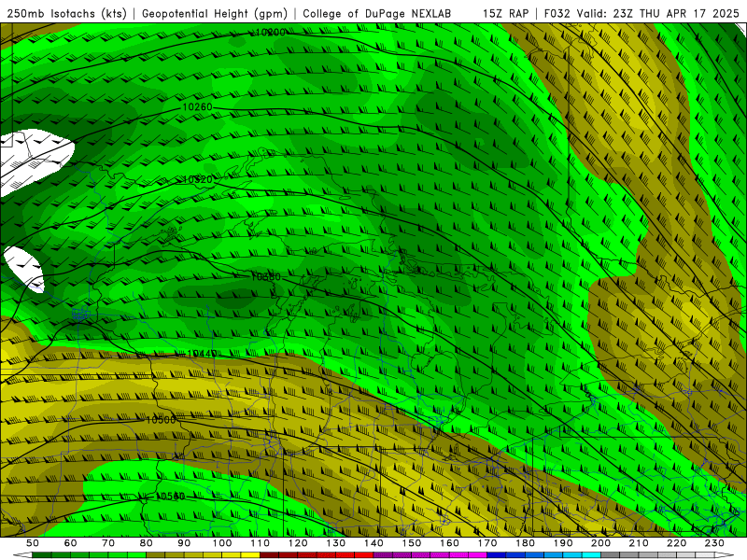The width and height of the screenshot is (747, 560).
Task: Click the 200 kt colorbar label
Action: [601, 543]
